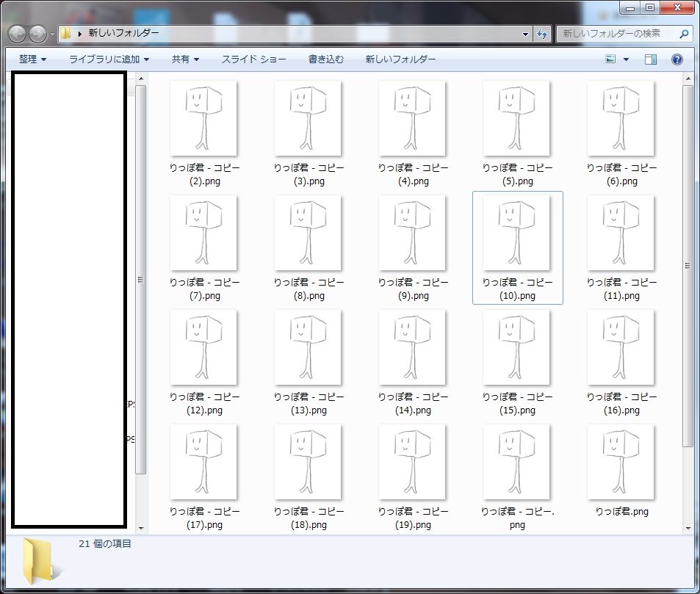Click the 新しいフォルダー breadcrumb in the address bar
Viewport: 700px width, 594px height.
pos(123,33)
